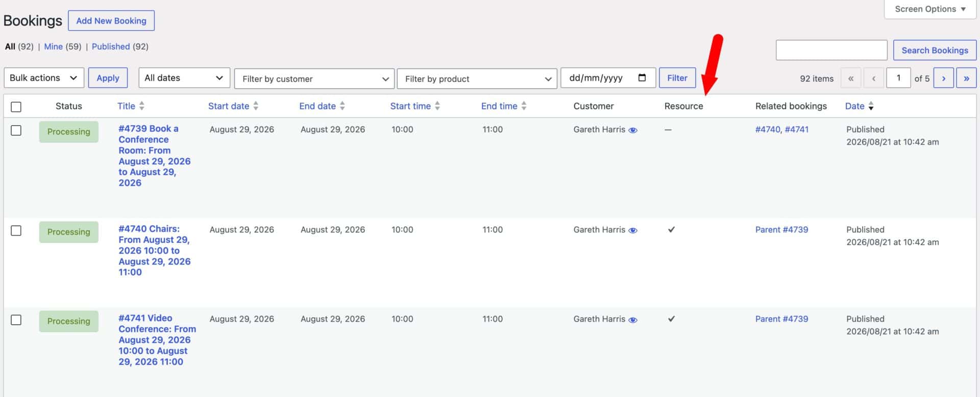Click the Customer column header
The height and width of the screenshot is (397, 980).
click(594, 106)
